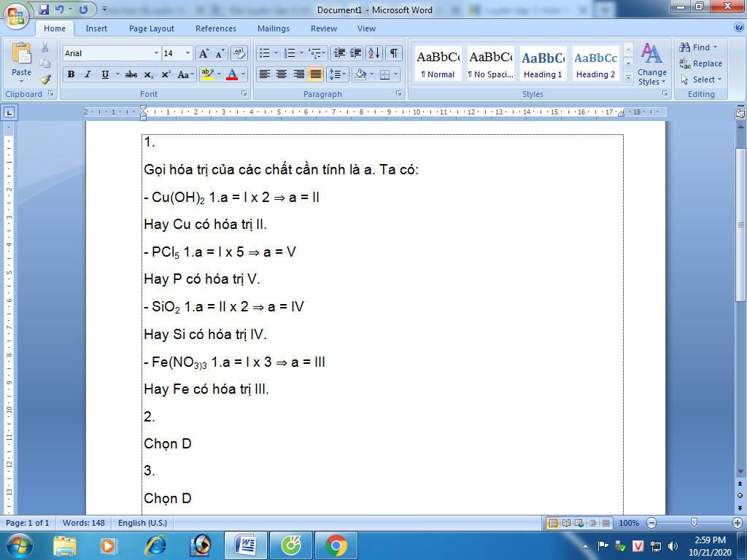The width and height of the screenshot is (747, 560).
Task: Open the Review tab
Action: point(324,28)
